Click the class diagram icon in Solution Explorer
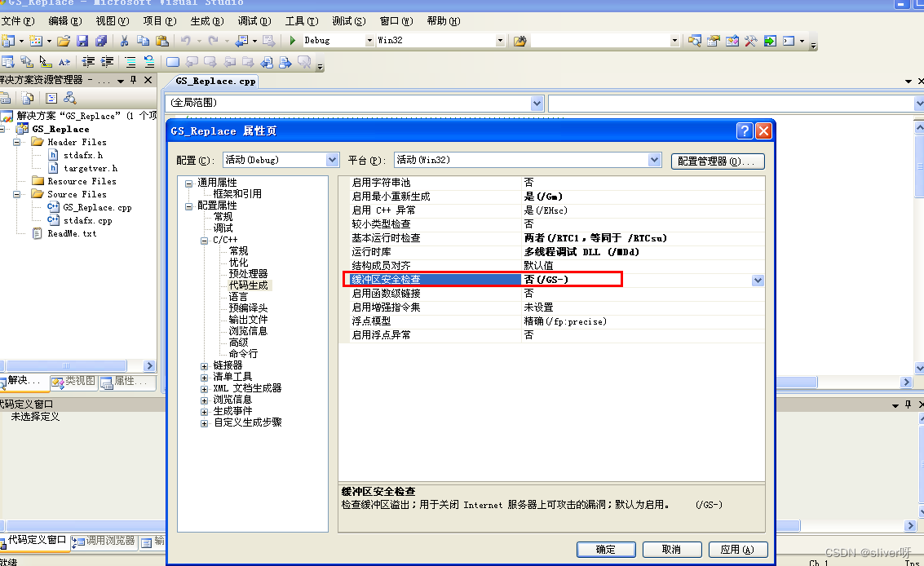 [70, 97]
